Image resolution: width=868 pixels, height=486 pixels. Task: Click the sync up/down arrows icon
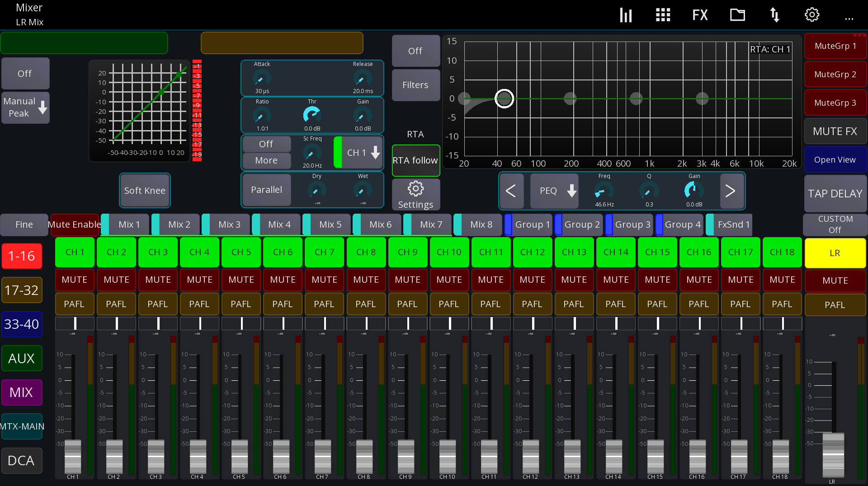click(774, 15)
